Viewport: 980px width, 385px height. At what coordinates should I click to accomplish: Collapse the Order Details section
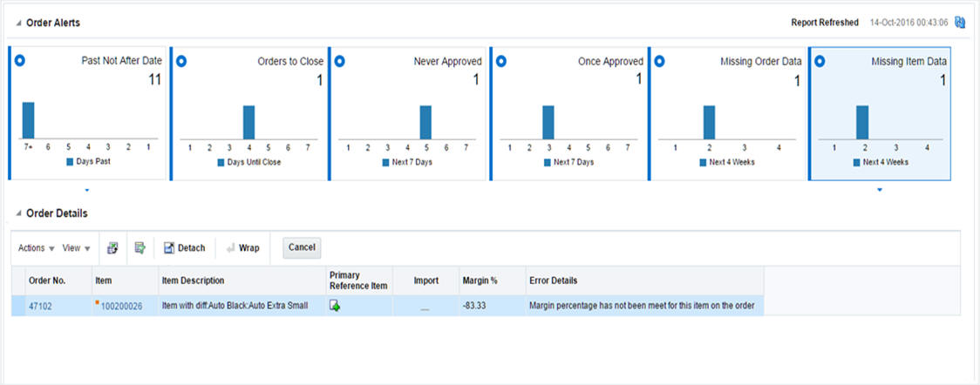[19, 214]
